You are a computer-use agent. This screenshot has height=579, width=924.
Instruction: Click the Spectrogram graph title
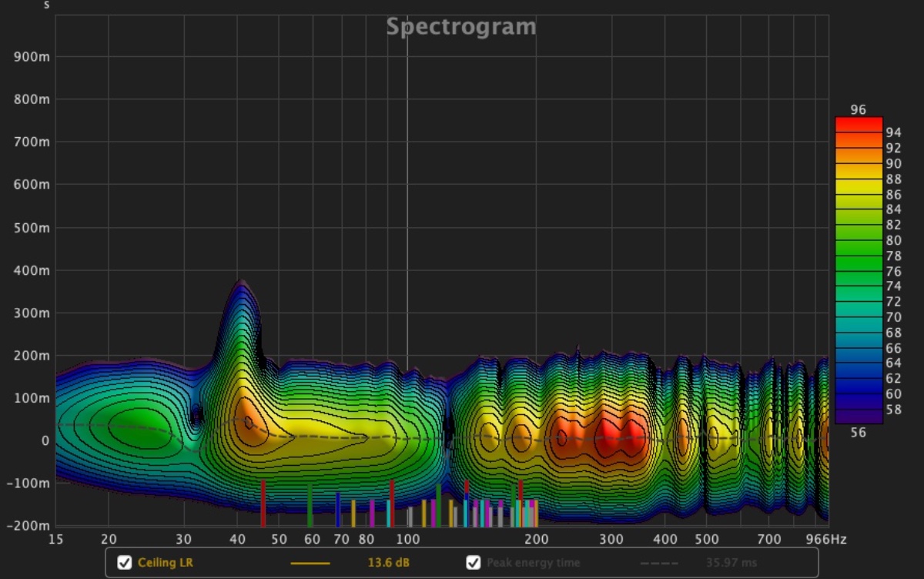pos(460,27)
